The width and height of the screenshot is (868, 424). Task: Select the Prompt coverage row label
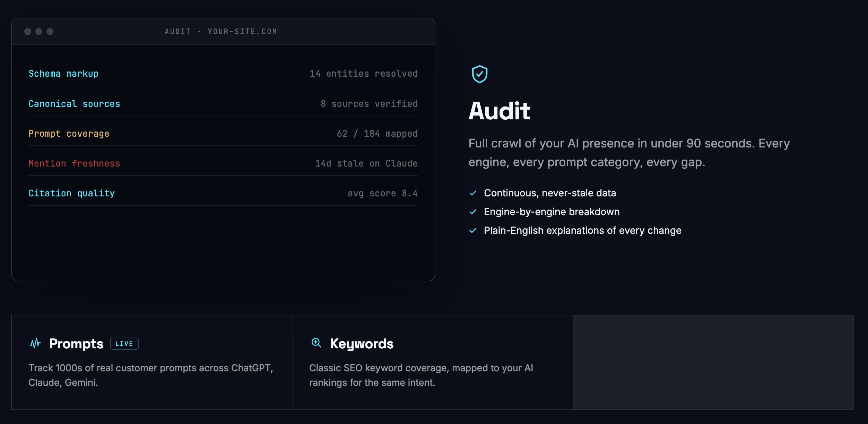69,134
